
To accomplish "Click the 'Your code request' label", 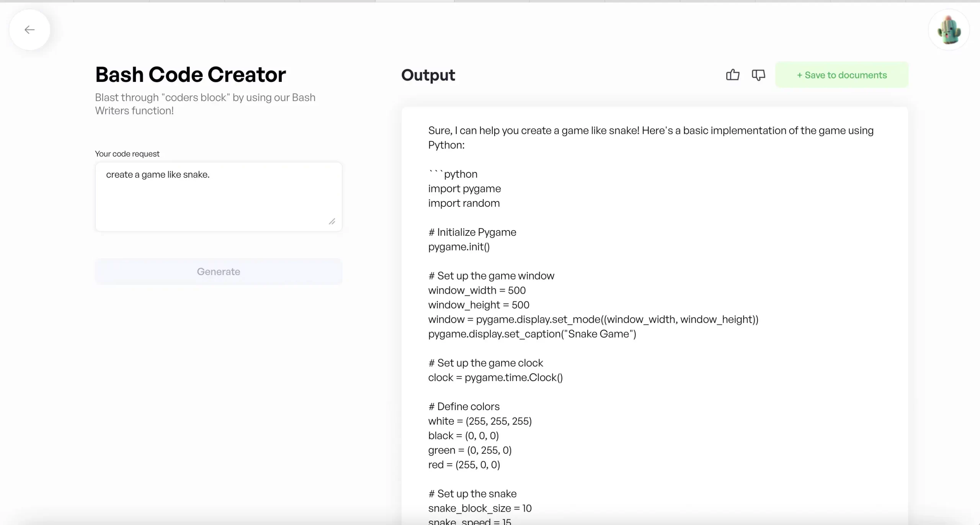I will (x=127, y=154).
